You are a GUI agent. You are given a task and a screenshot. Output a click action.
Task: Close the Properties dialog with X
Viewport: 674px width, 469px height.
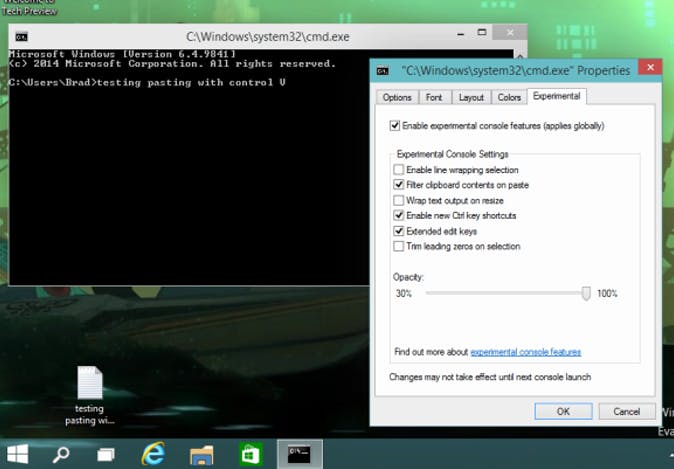point(650,67)
